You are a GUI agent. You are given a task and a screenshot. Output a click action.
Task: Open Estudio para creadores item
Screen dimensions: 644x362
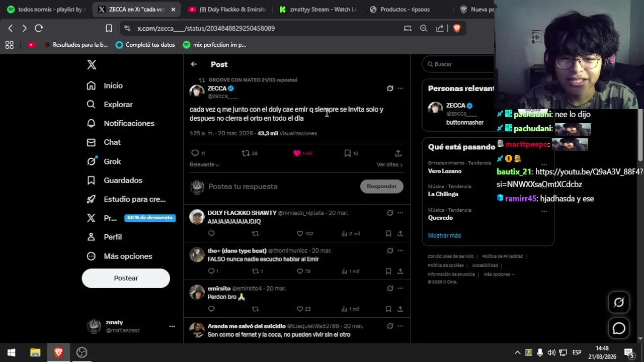(x=126, y=199)
